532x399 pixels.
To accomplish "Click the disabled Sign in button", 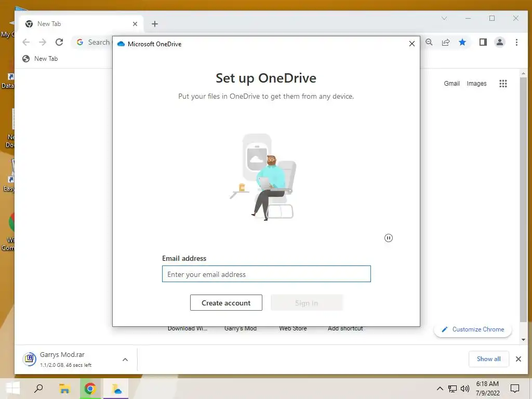I will coord(307,303).
